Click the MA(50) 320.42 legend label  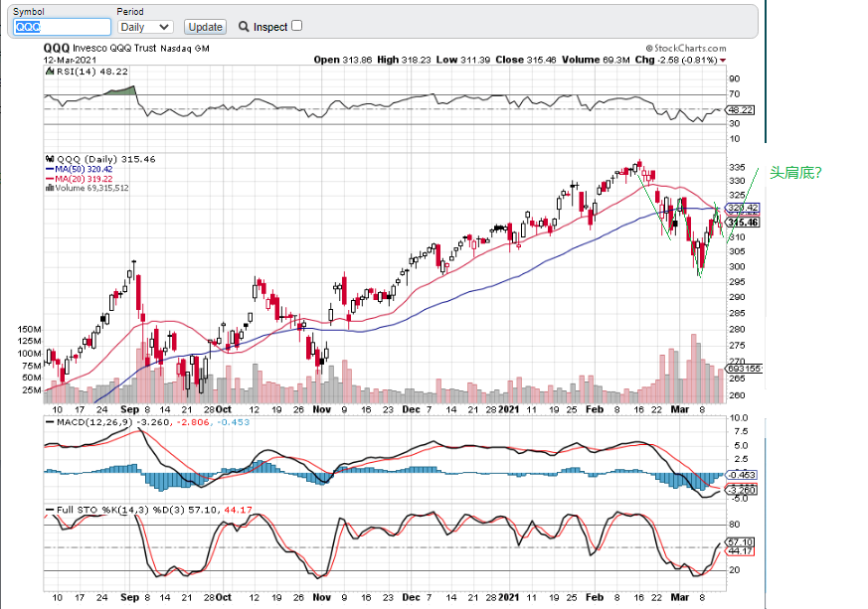(85, 169)
